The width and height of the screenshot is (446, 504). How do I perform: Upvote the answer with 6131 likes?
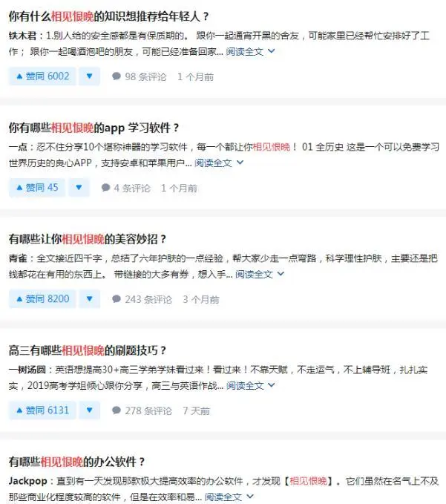point(42,410)
